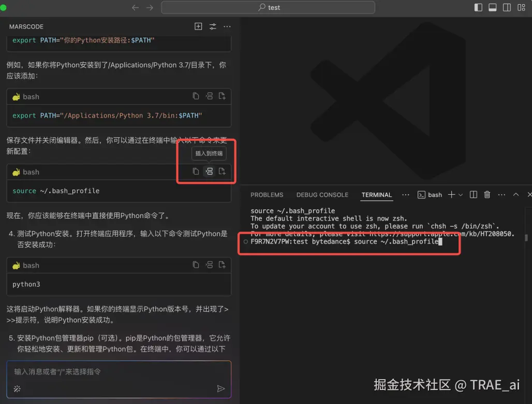The width and height of the screenshot is (532, 404).
Task: Copy the export PATH code snippet
Action: (x=195, y=96)
